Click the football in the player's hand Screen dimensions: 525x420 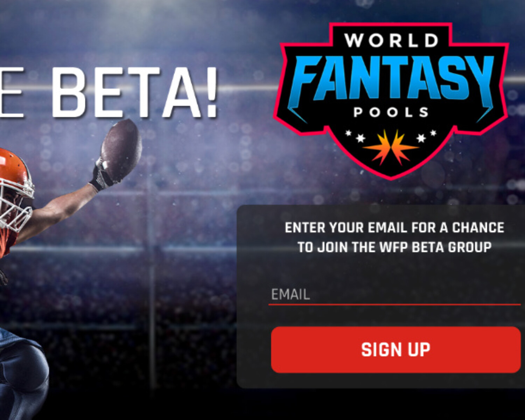point(121,149)
